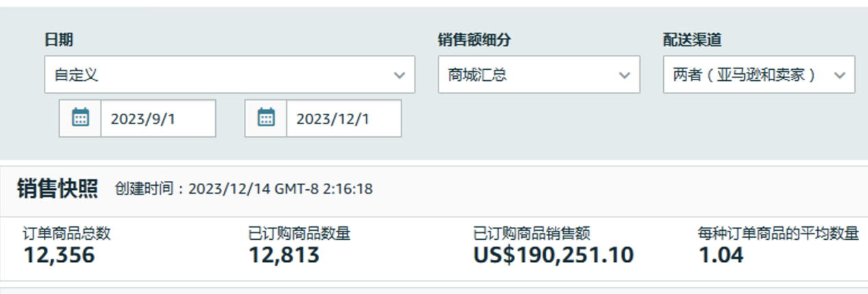Open the 自定义 date range dropdown
868x294 pixels.
point(230,75)
